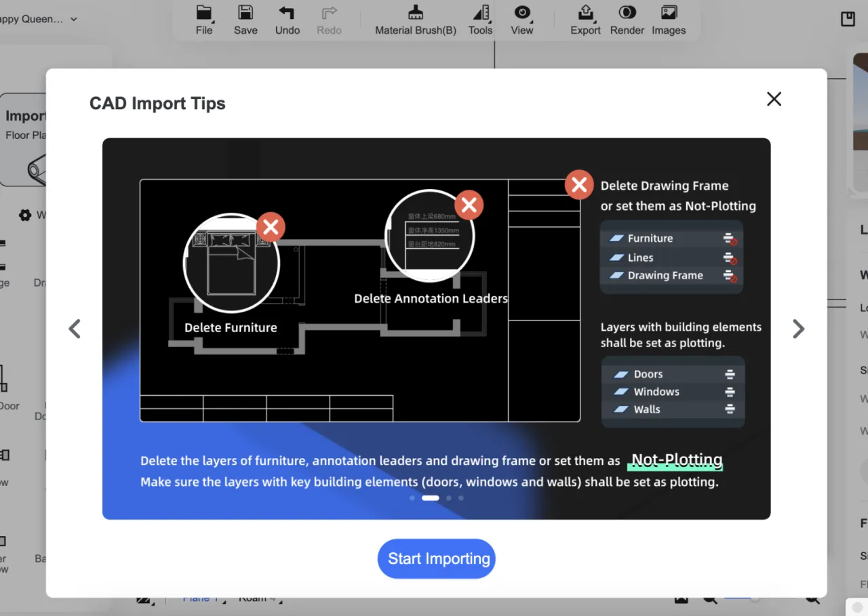Close the CAD Import Tips dialog
The height and width of the screenshot is (616, 868).
(774, 99)
